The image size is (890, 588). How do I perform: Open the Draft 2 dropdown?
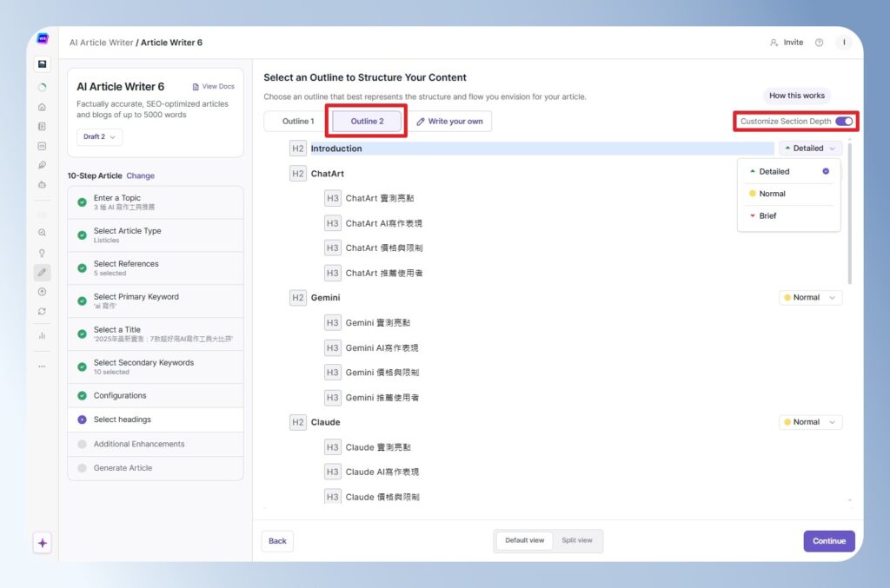click(x=99, y=136)
